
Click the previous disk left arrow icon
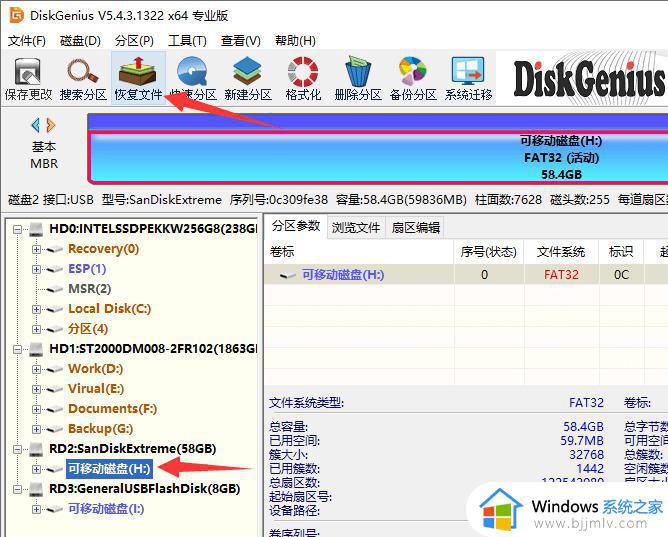click(36, 125)
